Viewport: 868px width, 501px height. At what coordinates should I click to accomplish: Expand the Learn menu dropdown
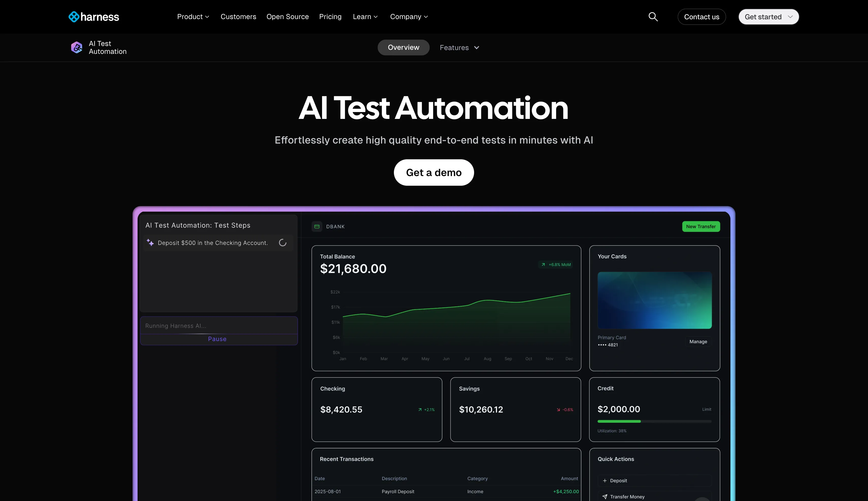(x=365, y=17)
